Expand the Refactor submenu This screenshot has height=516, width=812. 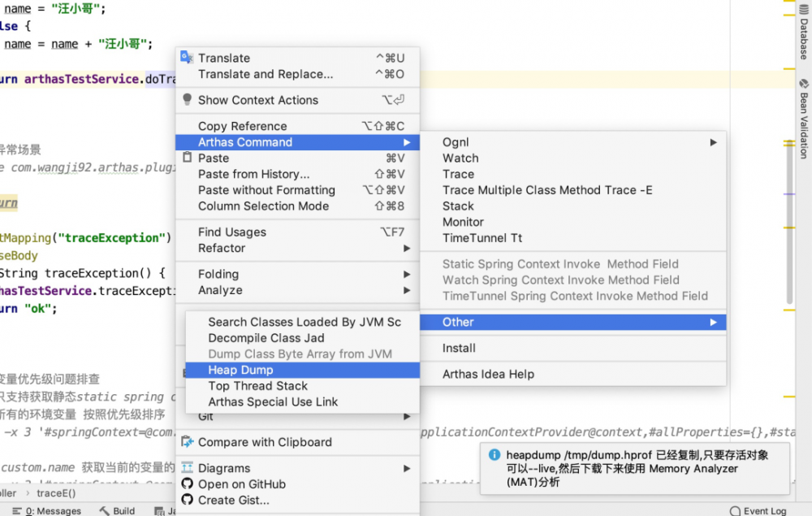(x=407, y=248)
